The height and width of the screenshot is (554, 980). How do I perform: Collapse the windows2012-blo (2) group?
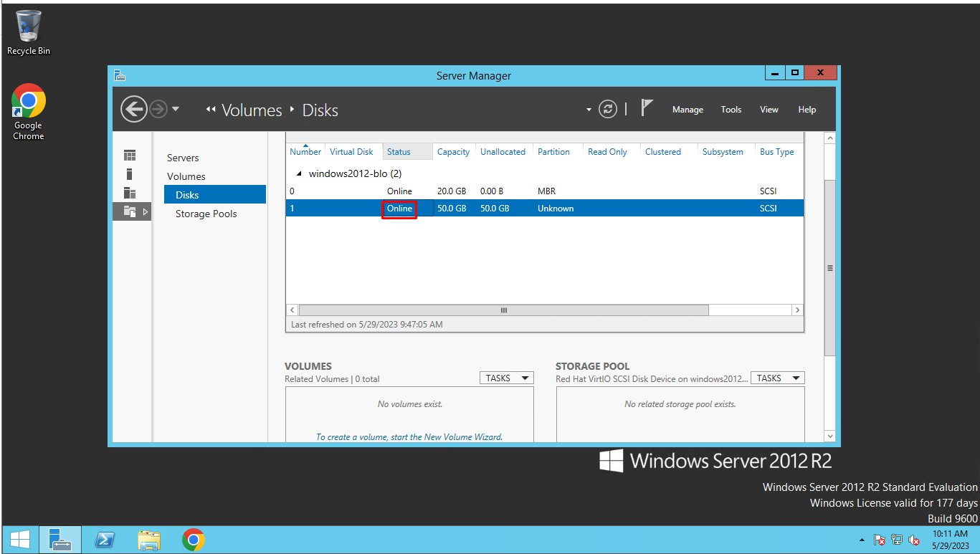click(x=299, y=174)
